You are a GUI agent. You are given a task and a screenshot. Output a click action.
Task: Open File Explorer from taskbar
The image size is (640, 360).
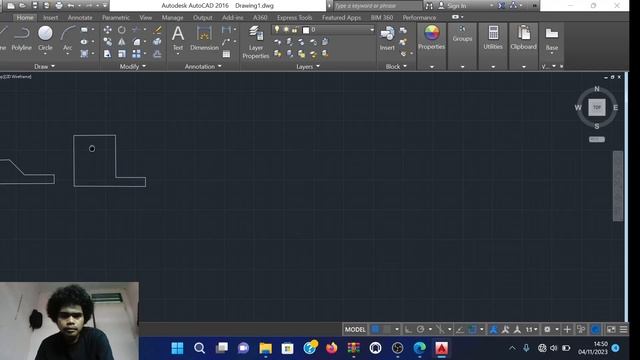[265, 348]
